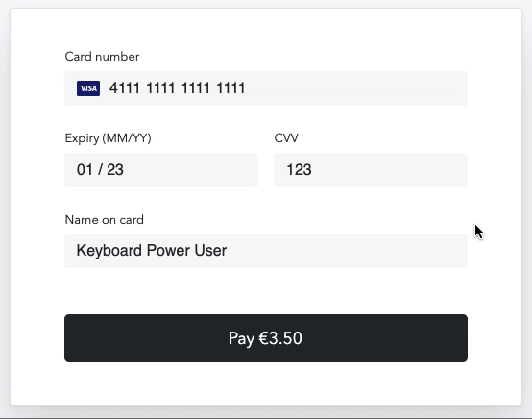This screenshot has height=419, width=532.
Task: Click the slash separator in the expiry date
Action: (100, 170)
